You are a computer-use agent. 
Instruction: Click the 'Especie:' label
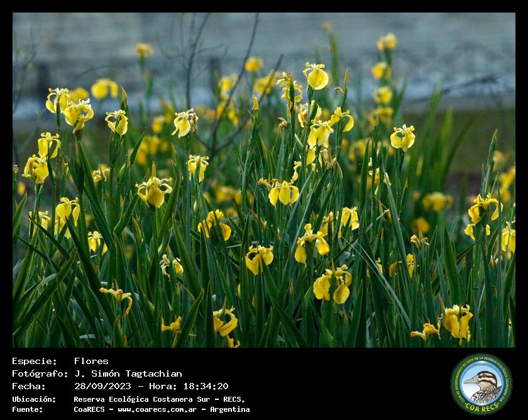[34, 361]
